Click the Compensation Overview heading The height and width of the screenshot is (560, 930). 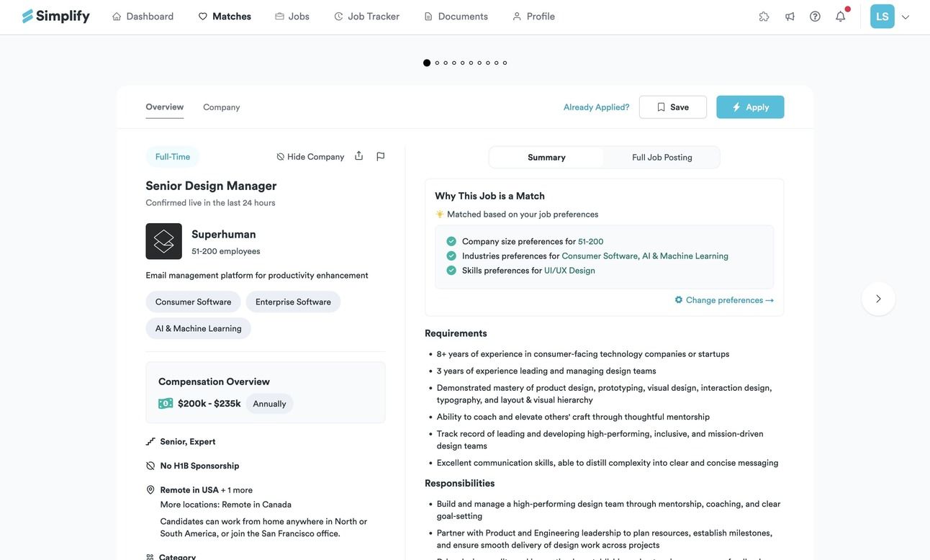pos(214,381)
